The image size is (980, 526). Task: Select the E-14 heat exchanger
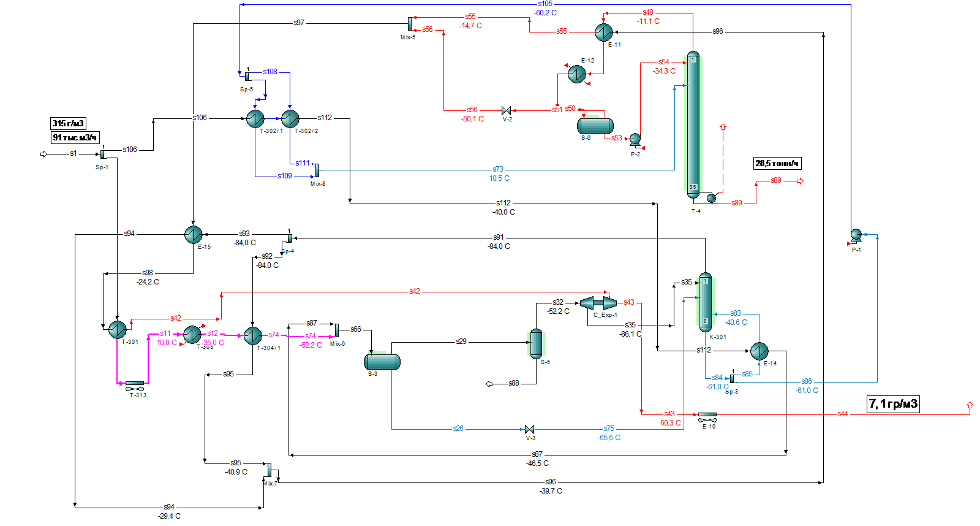coord(759,351)
